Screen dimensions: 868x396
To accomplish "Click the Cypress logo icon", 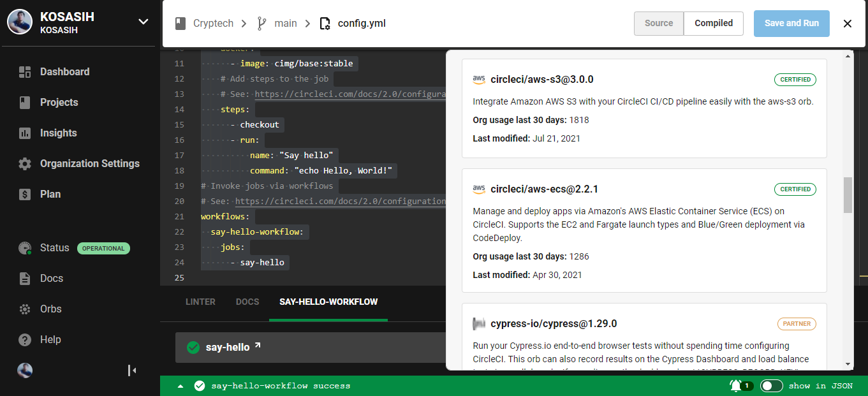I will (479, 324).
